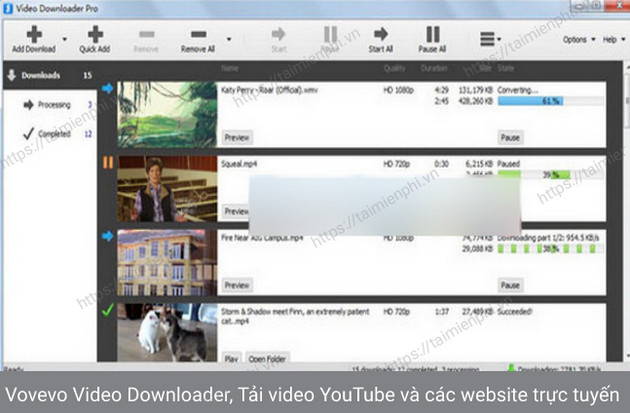This screenshot has width=630, height=413.
Task: Open the Add Download dropdown arrow
Action: click(65, 39)
